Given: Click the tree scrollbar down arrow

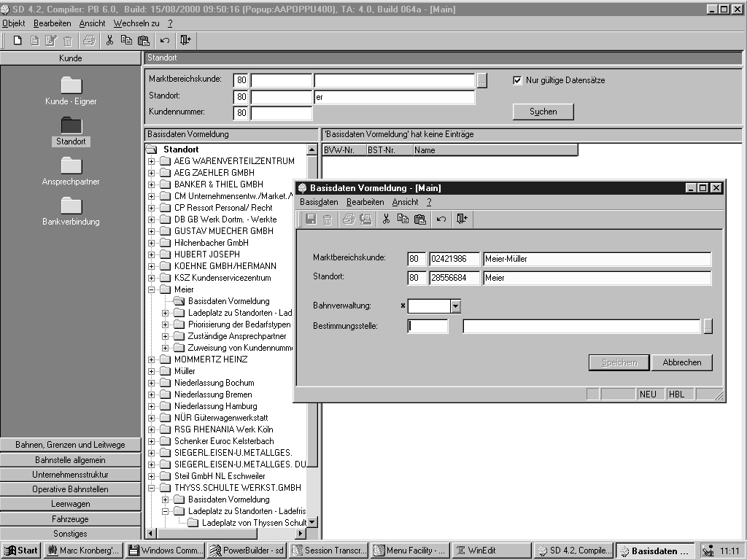Looking at the screenshot, I should click(x=312, y=522).
